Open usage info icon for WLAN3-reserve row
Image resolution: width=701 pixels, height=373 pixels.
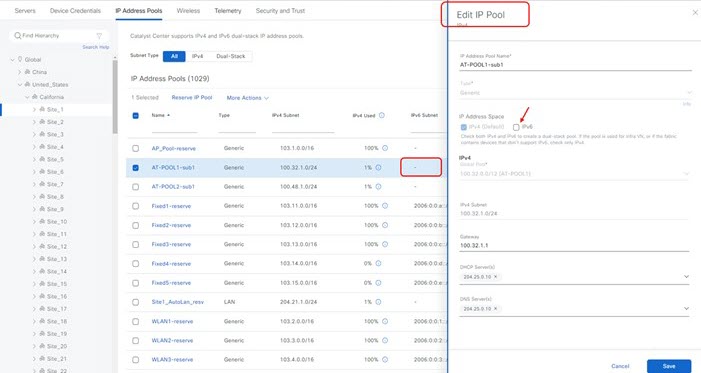click(x=385, y=360)
